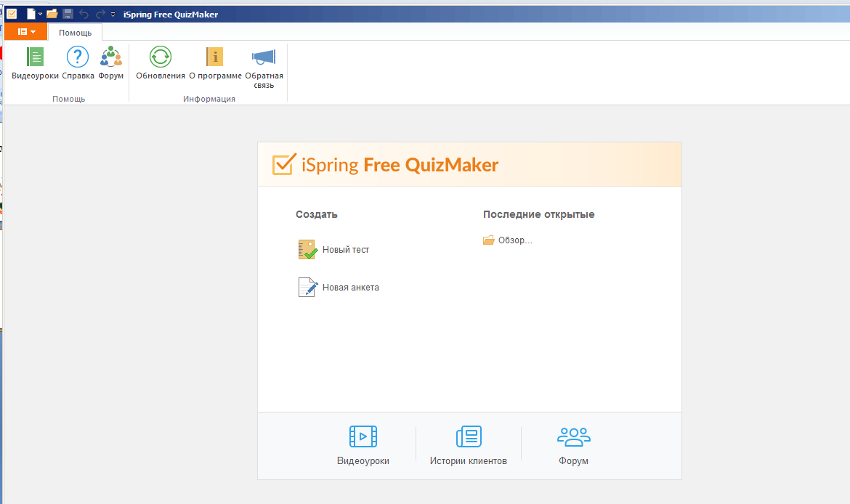
Task: Open the Форум ribbon icon
Action: pyautogui.click(x=111, y=63)
